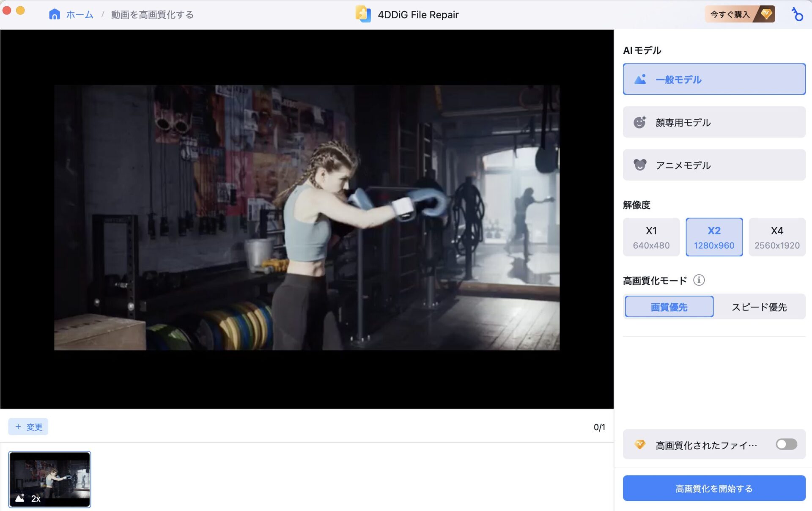
Task: Choose X2 1280x960 resolution
Action: [x=714, y=237]
